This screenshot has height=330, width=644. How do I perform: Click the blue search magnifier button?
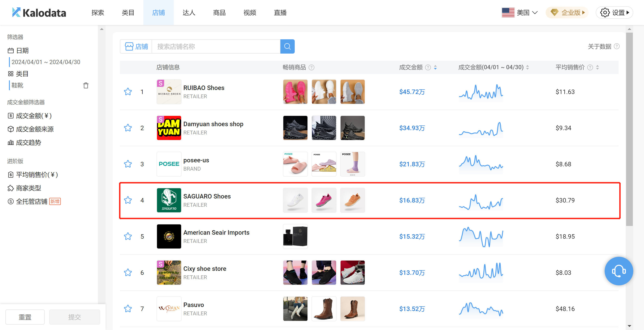coord(287,46)
